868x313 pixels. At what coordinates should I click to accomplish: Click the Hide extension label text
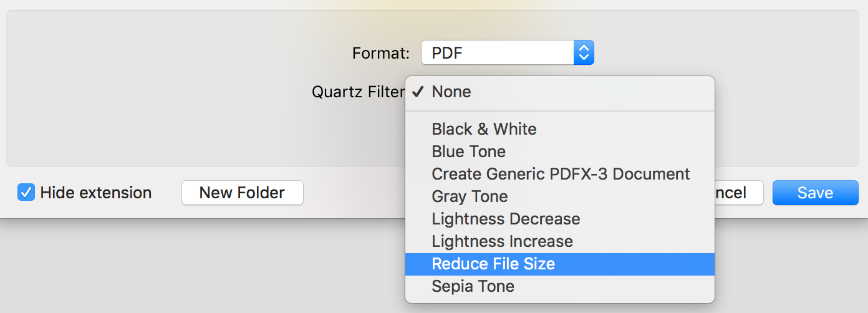coord(95,193)
